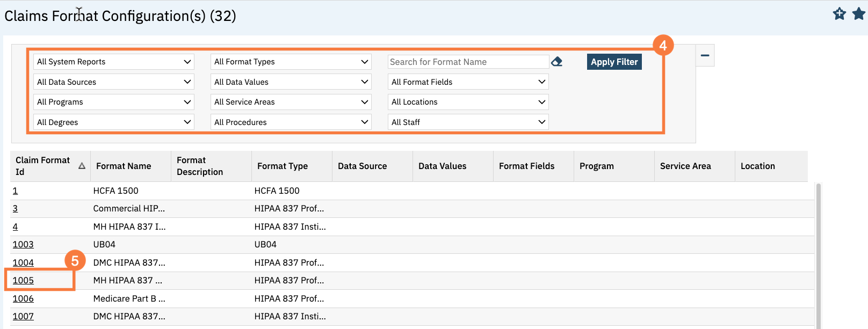Open claim format 1003 link
Screen dimensions: 868x329
pyautogui.click(x=23, y=244)
